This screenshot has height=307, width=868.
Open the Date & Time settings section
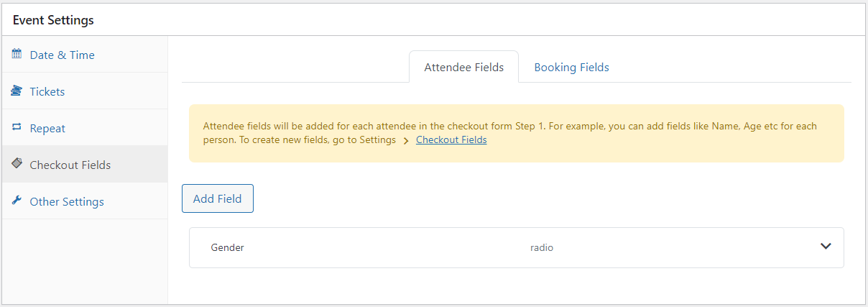[x=62, y=55]
